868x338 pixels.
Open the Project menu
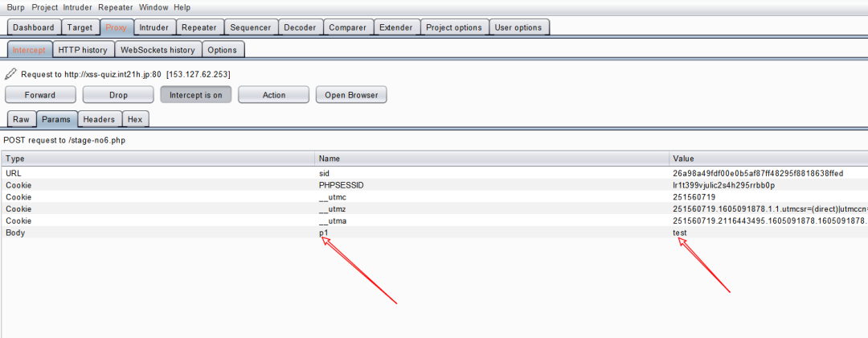[x=45, y=7]
